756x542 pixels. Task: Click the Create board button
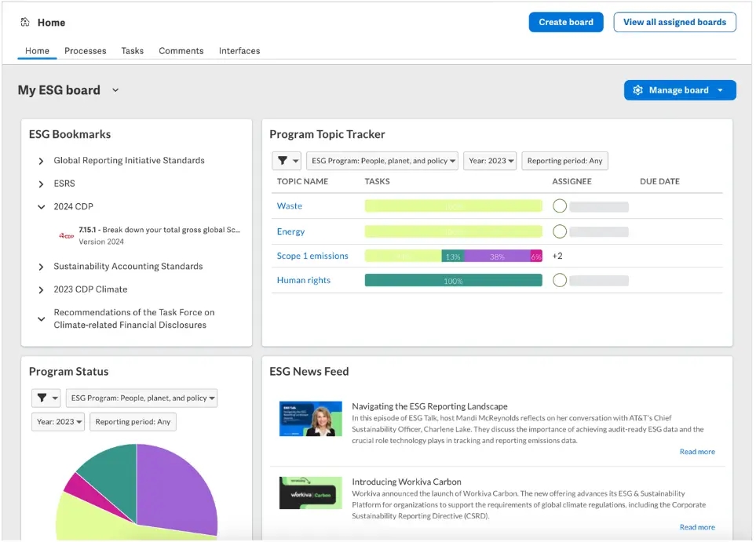pyautogui.click(x=565, y=22)
